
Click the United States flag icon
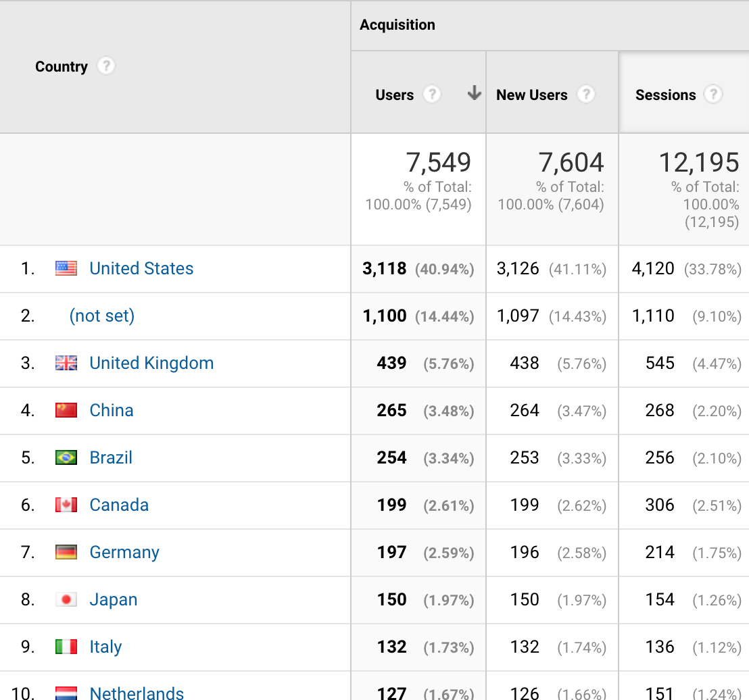pyautogui.click(x=66, y=268)
